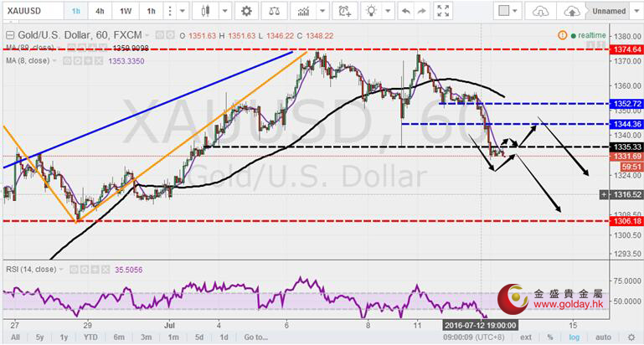Screen dimensions: 644x345
Task: Open chart properties gear in top toolbar
Action: (246, 11)
